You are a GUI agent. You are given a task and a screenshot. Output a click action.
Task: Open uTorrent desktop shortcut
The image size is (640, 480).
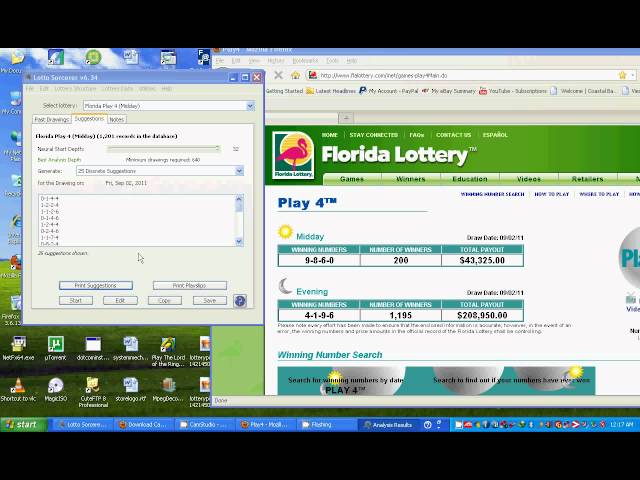(x=56, y=349)
